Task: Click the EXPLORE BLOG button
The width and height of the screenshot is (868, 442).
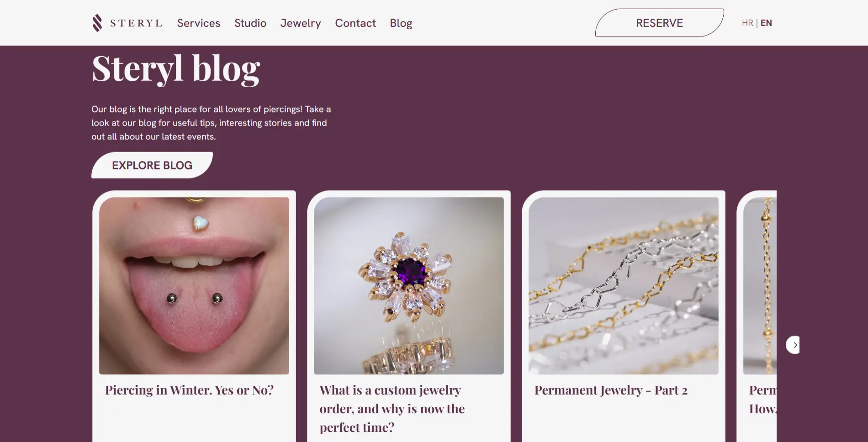Action: tap(152, 165)
